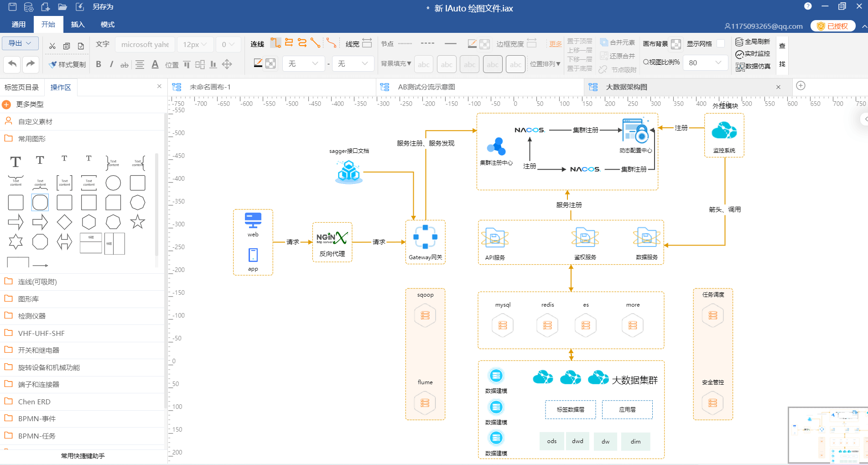
Task: Switch to the 通用 ribbon tab
Action: tap(19, 24)
